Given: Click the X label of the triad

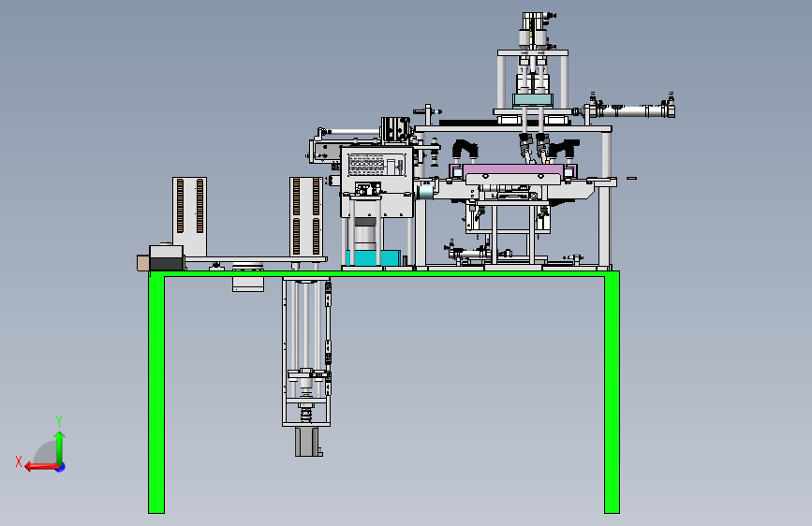Looking at the screenshot, I should [19, 461].
